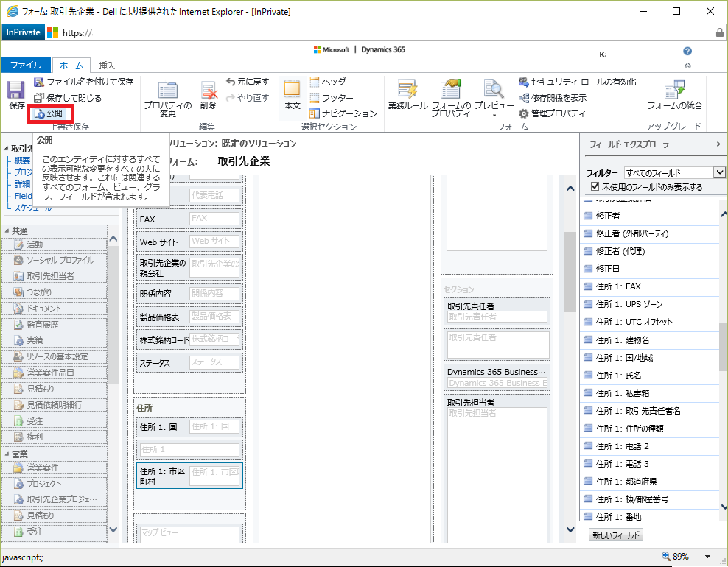Viewport: 728px width, 567px height.
Task: Select 修正者 (代理) in field explorer
Action: [x=651, y=252]
